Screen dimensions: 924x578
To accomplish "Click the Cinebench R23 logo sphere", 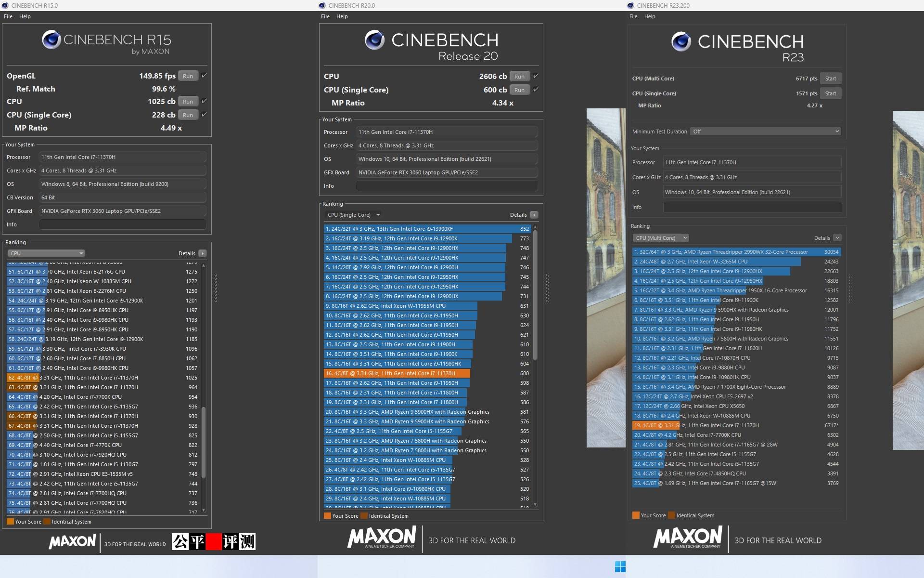I will tap(681, 41).
